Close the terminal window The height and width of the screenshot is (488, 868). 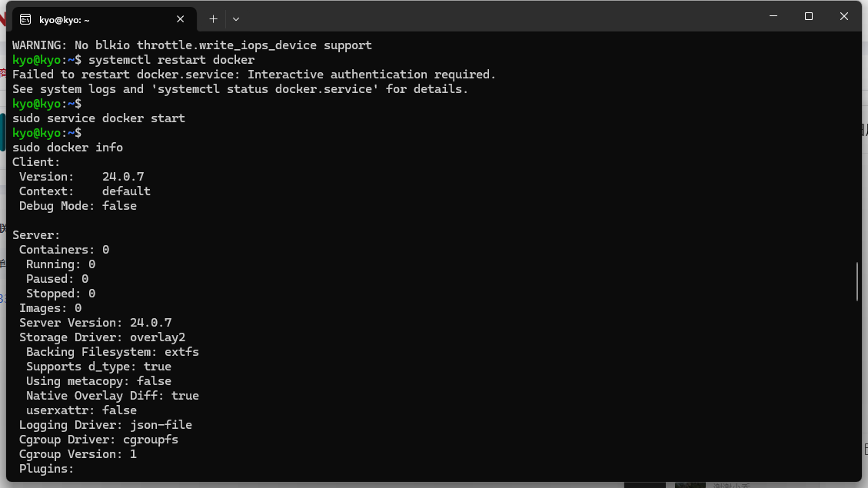tap(844, 16)
